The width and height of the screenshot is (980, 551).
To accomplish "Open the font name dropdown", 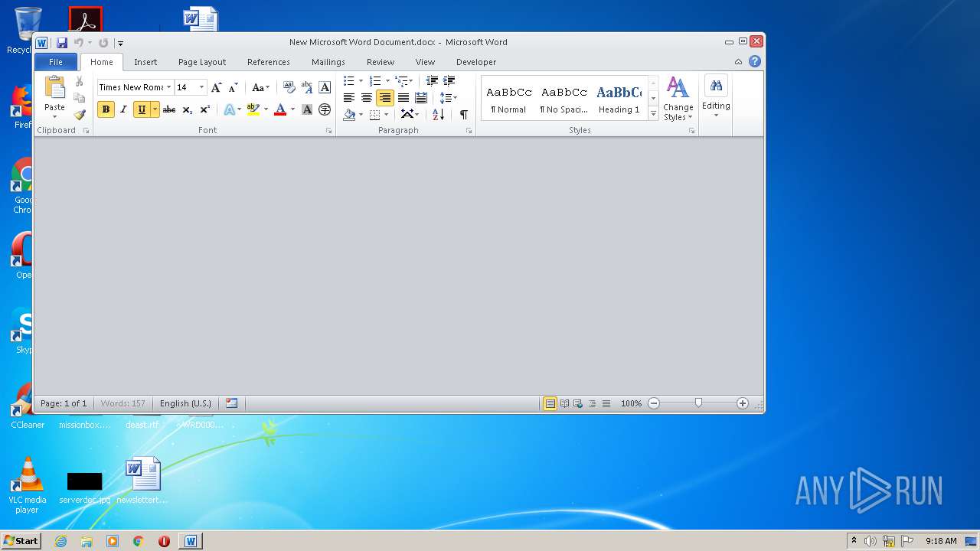I will pos(168,87).
